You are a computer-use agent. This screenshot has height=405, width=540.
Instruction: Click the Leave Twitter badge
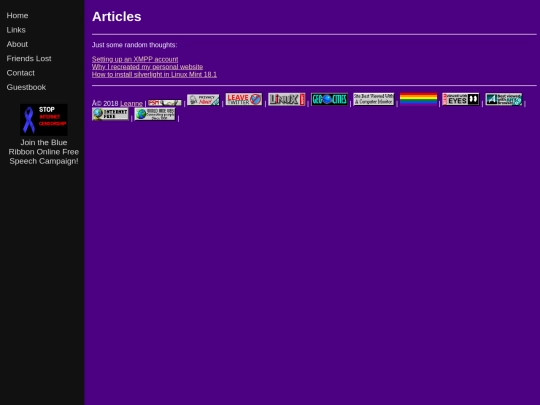(244, 99)
